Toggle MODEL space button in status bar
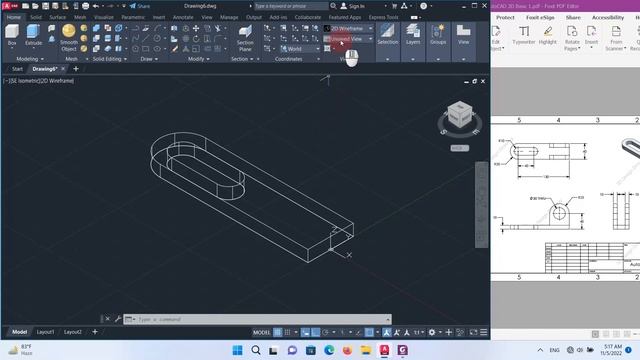Screen dimensions: 640x360 tap(261, 332)
